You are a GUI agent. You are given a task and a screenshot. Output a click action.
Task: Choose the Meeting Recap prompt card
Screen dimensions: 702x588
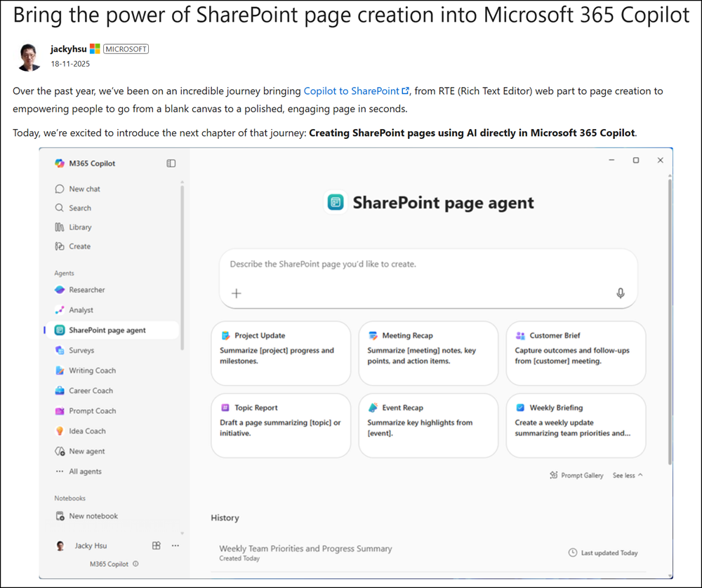[x=428, y=353]
